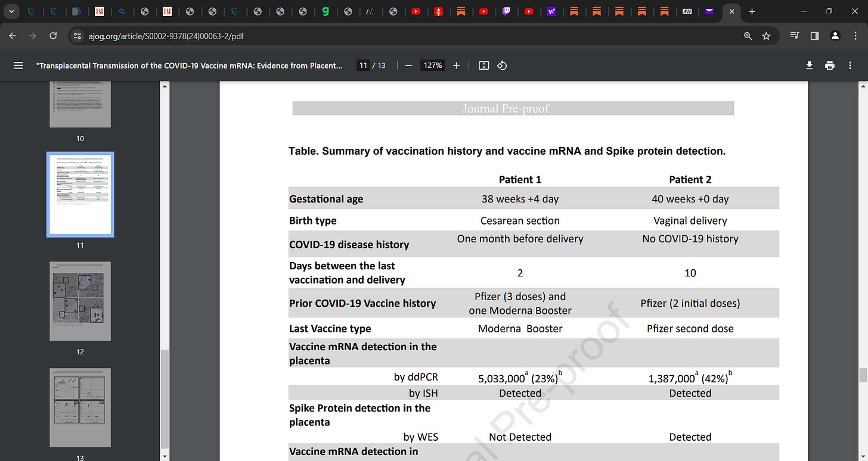868x461 pixels.
Task: Switch to the Yahoo tab
Action: pos(551,11)
